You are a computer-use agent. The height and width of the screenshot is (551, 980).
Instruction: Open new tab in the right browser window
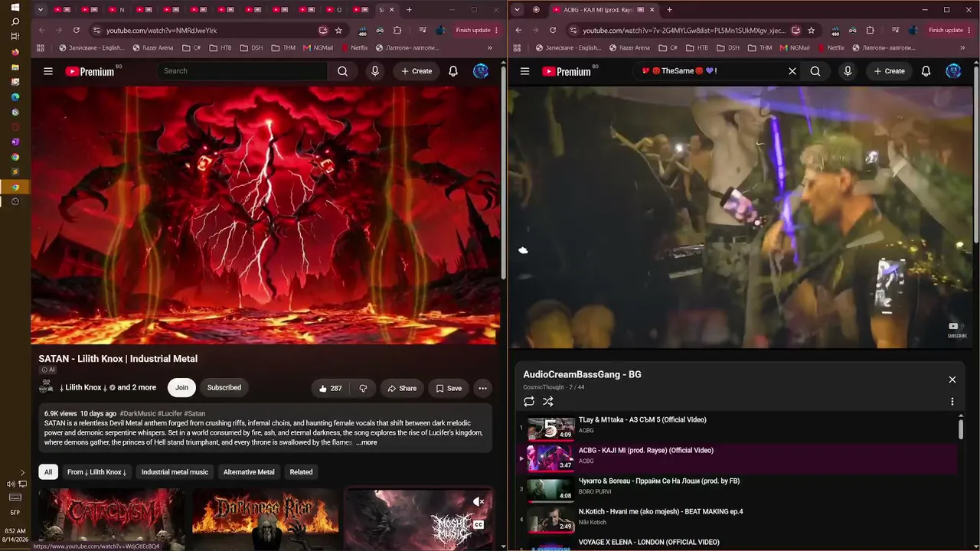[x=669, y=10]
